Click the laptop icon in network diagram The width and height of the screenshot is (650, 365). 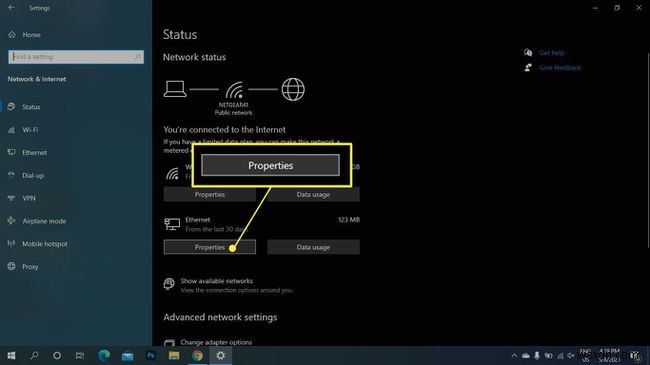pyautogui.click(x=175, y=89)
